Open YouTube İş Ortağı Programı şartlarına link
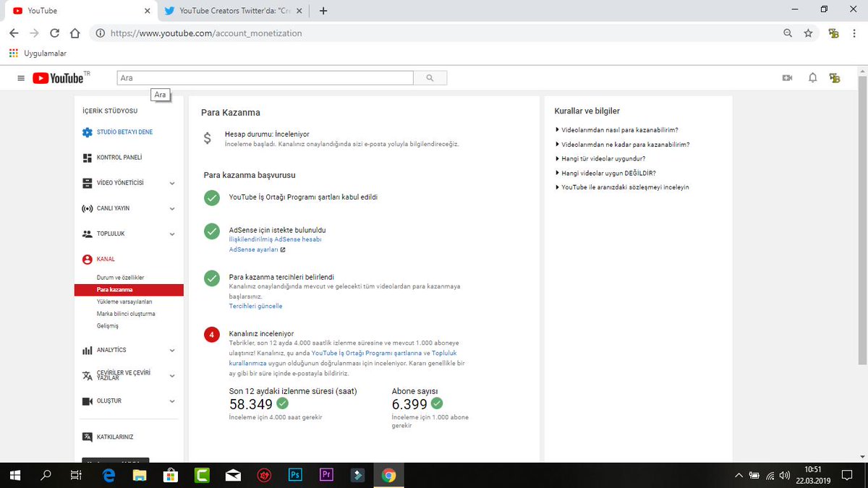The height and width of the screenshot is (488, 868). pyautogui.click(x=367, y=353)
